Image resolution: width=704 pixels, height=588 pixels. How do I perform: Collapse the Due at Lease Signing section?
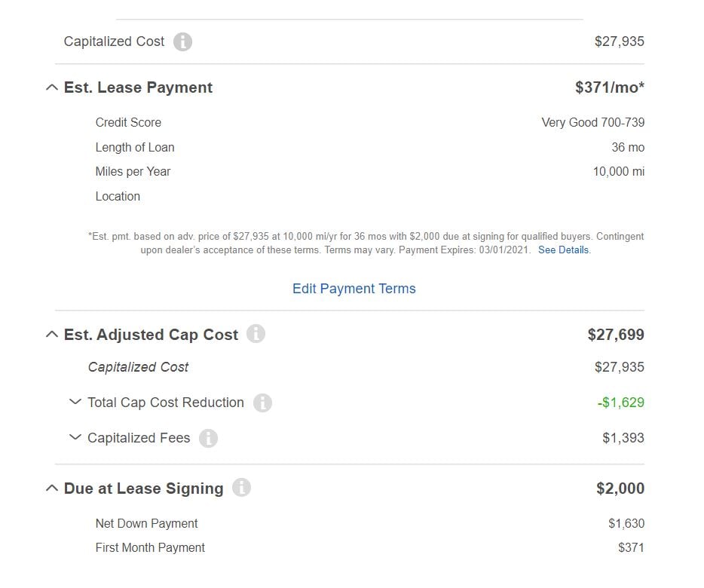pos(52,488)
